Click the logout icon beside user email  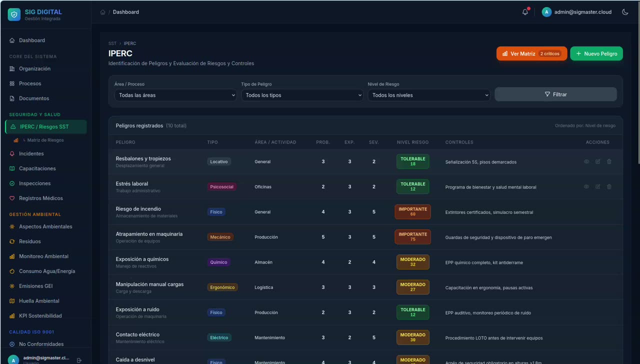[79, 360]
